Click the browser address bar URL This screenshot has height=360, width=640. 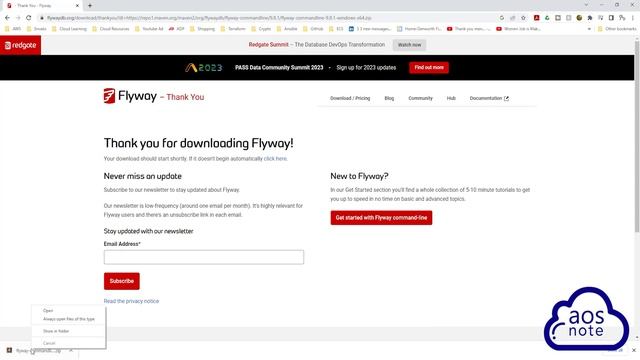coord(209,18)
